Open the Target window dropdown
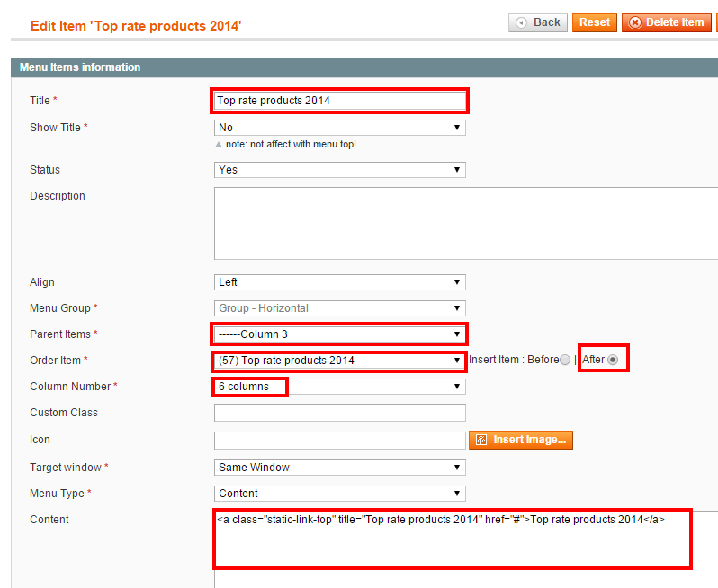The width and height of the screenshot is (718, 588). pyautogui.click(x=340, y=468)
